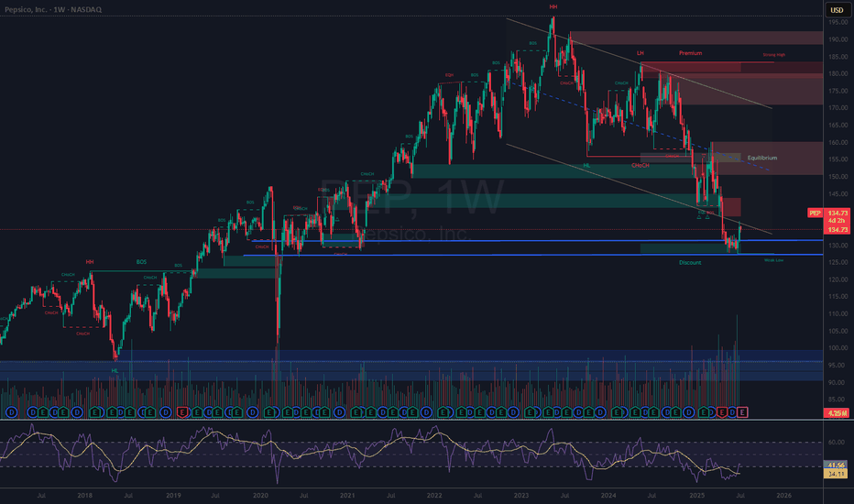Click the 100.00 price axis label
The height and width of the screenshot is (504, 854).
(838, 347)
